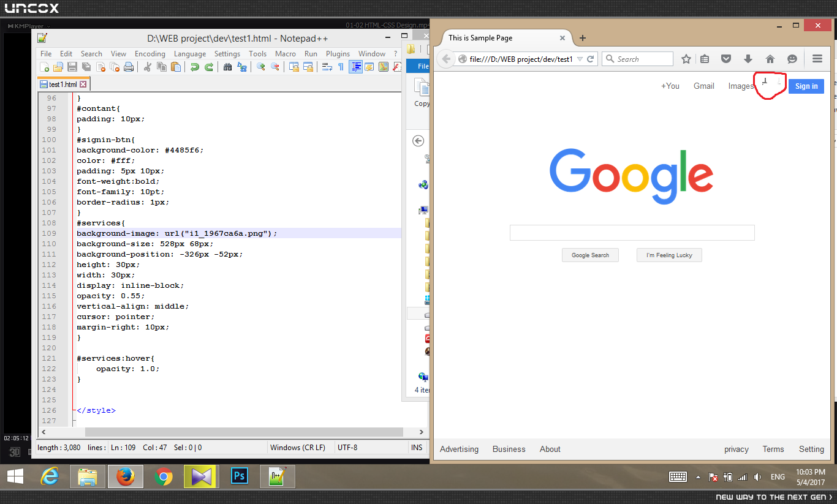Open the Firefox hamburger menu
The image size is (837, 504).
click(x=817, y=59)
